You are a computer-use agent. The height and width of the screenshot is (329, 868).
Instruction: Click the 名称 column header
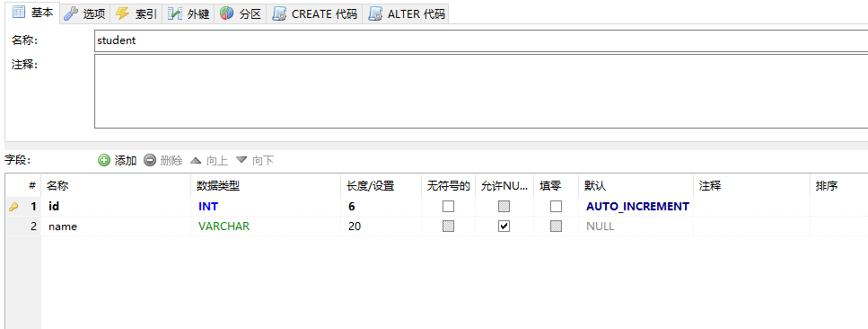pyautogui.click(x=117, y=186)
